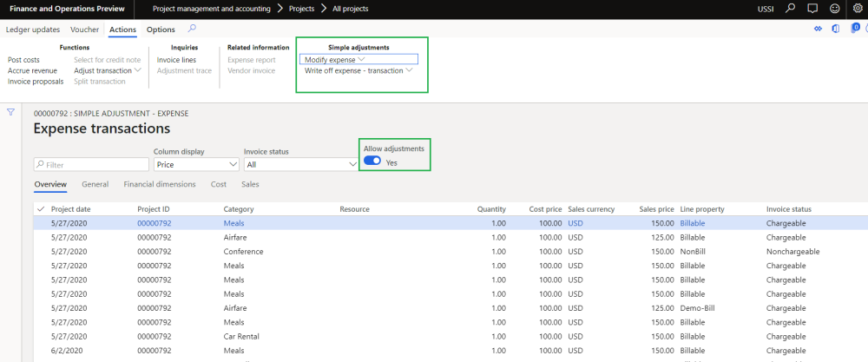Screen dimensions: 868x362
Task: Click the USSI company selector
Action: pos(766,9)
